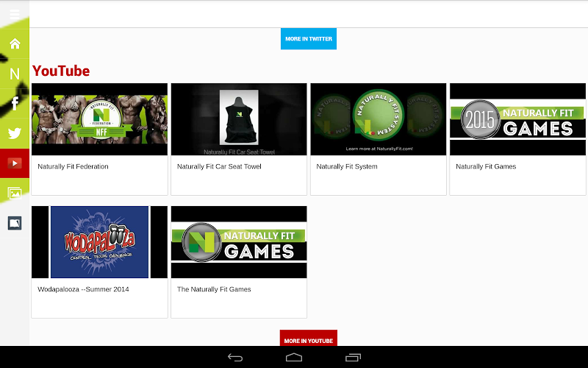Select the YouTube play sidebar icon
Screen dimensions: 588x368
[15, 163]
